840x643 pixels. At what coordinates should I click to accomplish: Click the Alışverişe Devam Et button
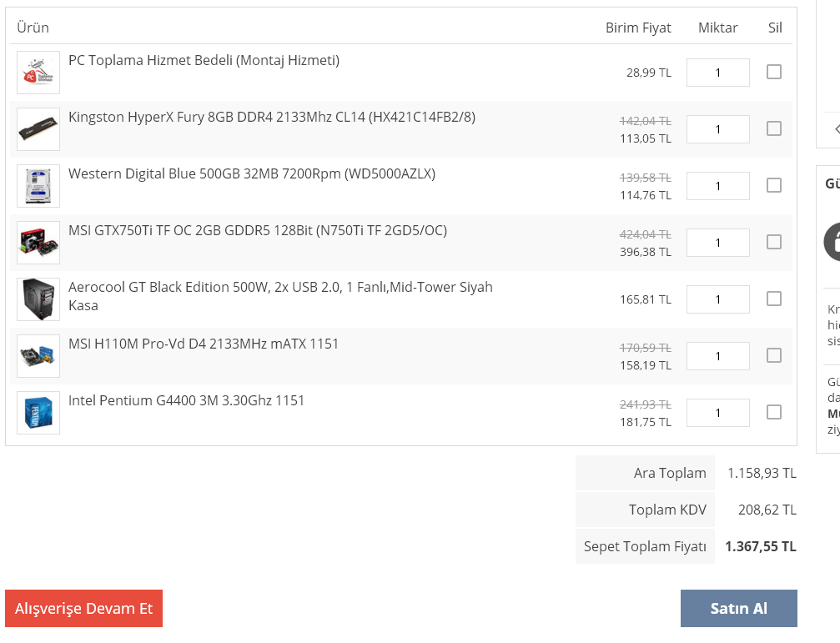click(83, 608)
